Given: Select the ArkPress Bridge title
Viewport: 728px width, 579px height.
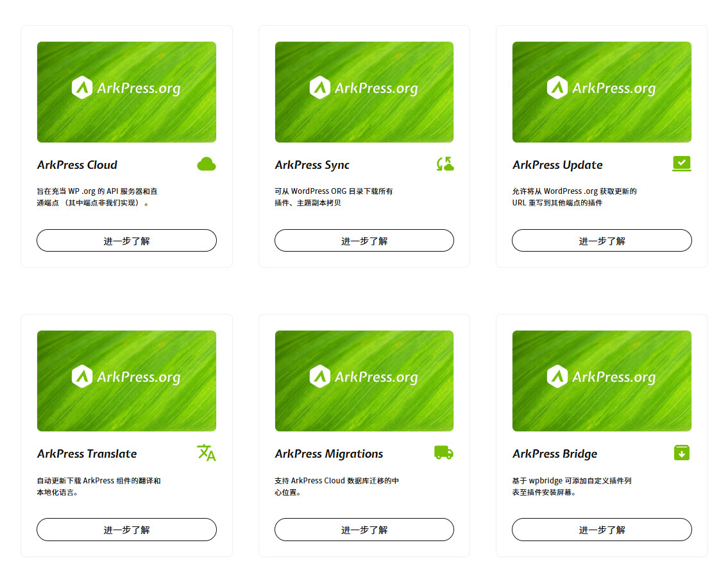Looking at the screenshot, I should point(555,454).
